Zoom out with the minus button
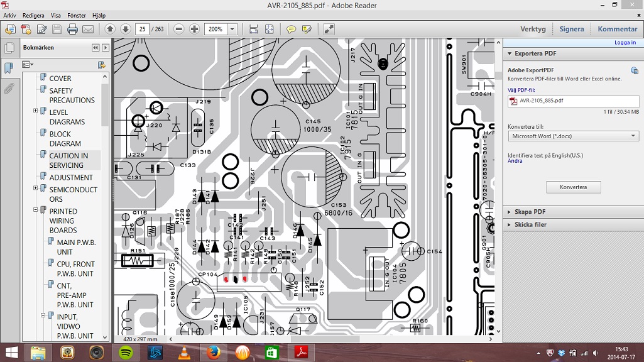Image resolution: width=644 pixels, height=362 pixels. (x=179, y=29)
